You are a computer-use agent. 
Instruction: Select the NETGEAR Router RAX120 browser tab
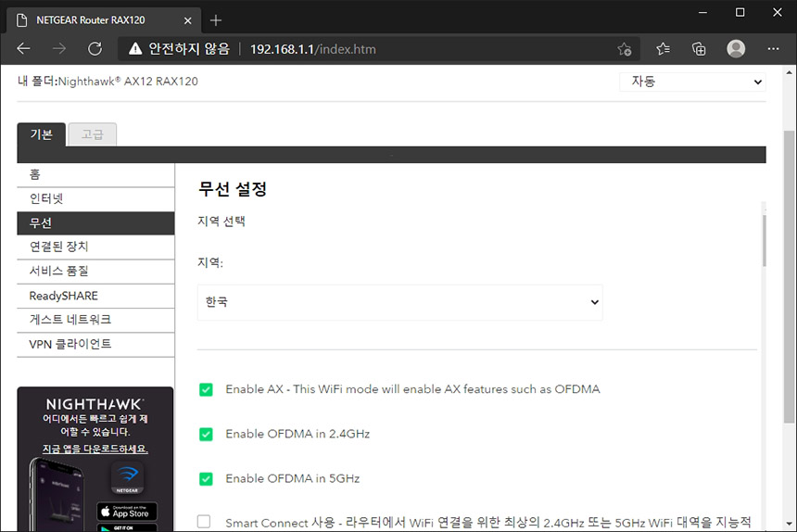pyautogui.click(x=104, y=20)
